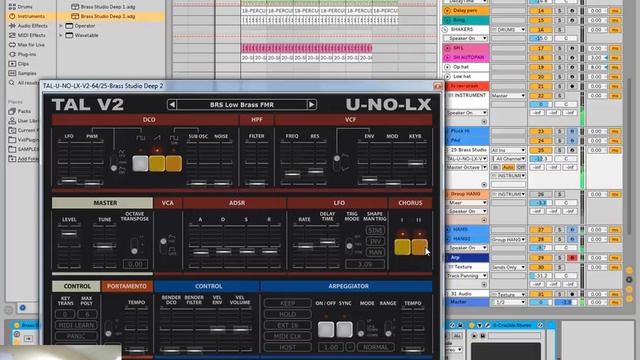The height and width of the screenshot is (360, 640).
Task: Show automation lane button under INSTRUMENT track
Action: [x=484, y=122]
